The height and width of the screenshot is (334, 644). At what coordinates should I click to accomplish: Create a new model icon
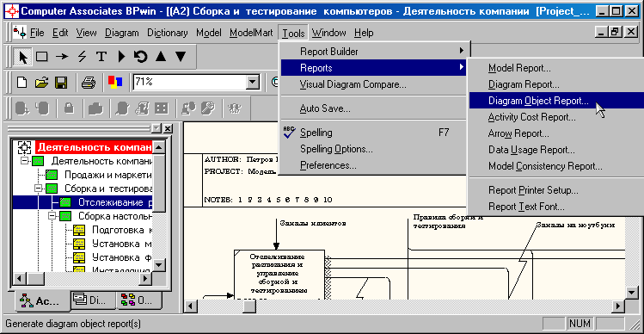[21, 83]
